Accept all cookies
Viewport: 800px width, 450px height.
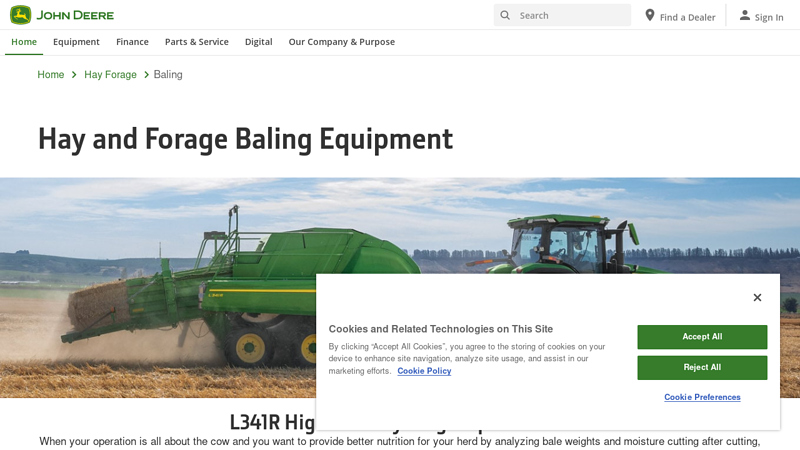pyautogui.click(x=702, y=337)
